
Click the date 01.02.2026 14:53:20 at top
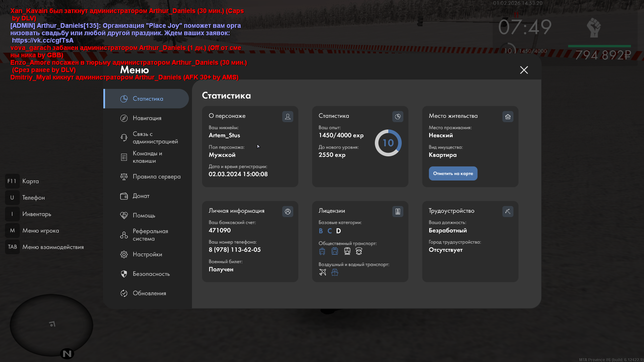click(518, 3)
